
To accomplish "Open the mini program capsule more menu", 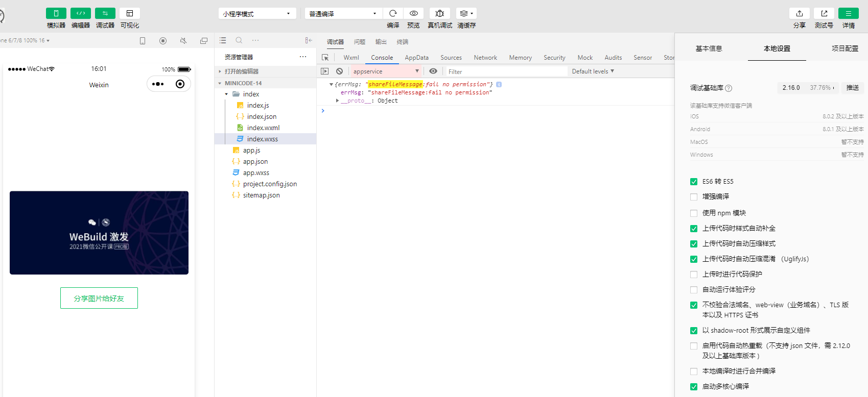I will (158, 84).
